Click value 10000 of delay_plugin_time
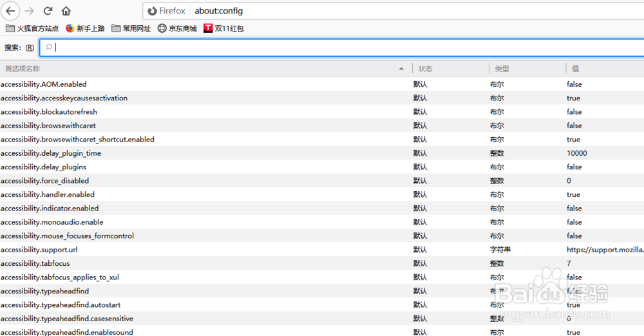644x336 pixels. coord(576,153)
